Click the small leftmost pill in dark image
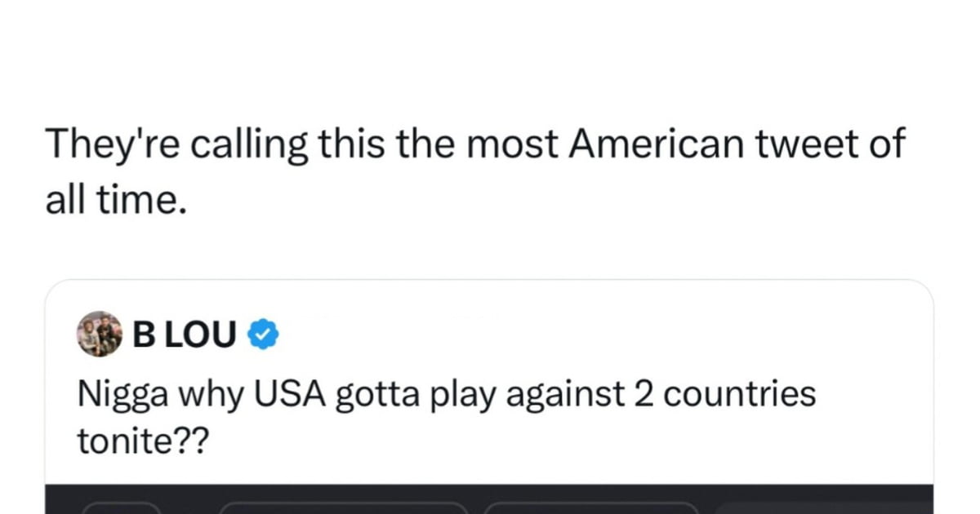 point(121,507)
